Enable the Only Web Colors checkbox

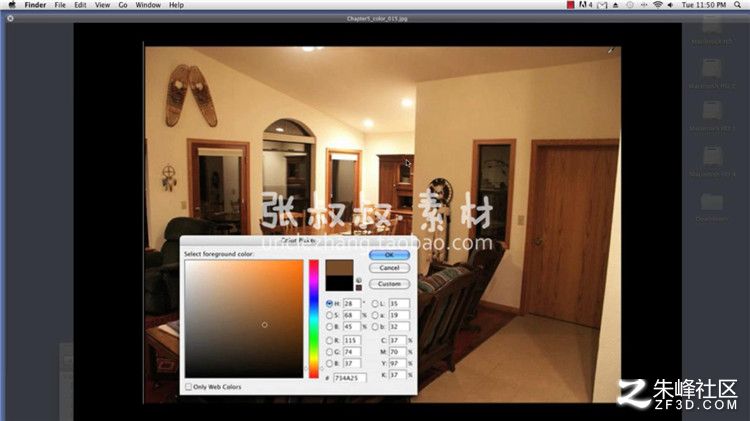tap(188, 387)
